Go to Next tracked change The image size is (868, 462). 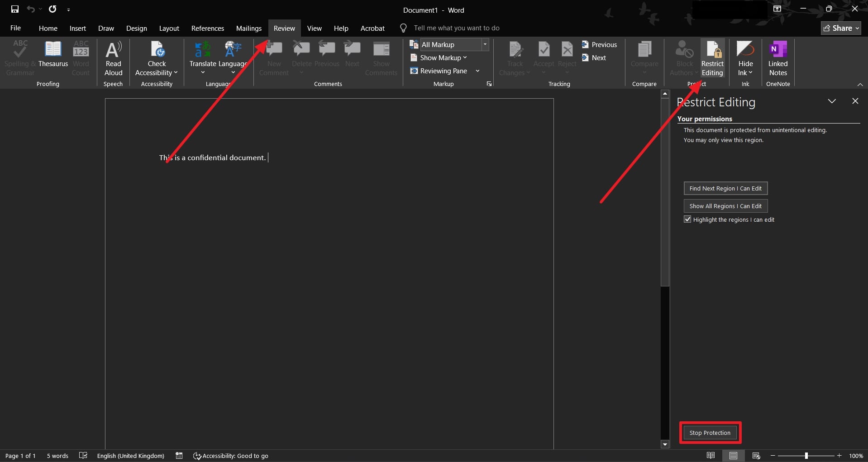click(x=594, y=57)
